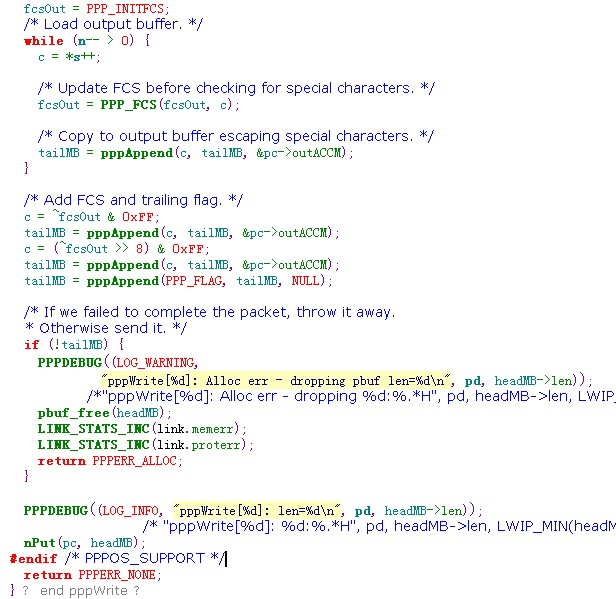Click the pbuf_free(headMB) call
The image size is (616, 599).
pos(104,412)
